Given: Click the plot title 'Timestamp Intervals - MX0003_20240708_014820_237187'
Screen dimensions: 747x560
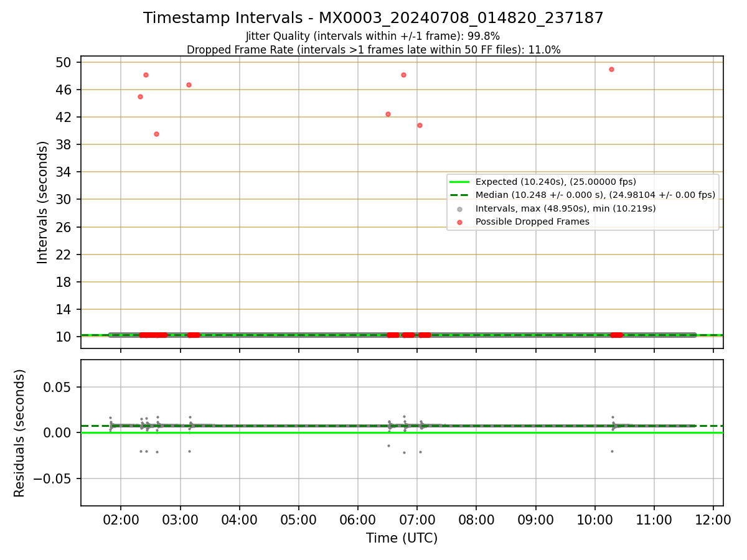Looking at the screenshot, I should coord(374,18).
